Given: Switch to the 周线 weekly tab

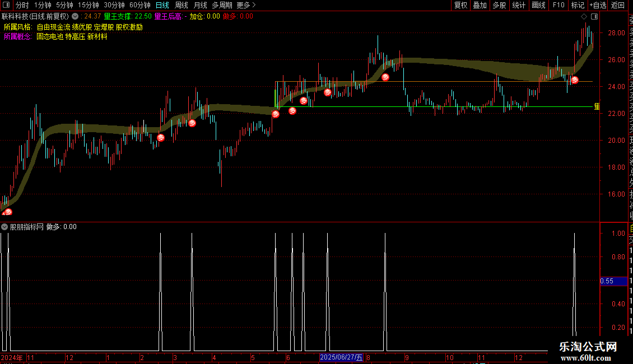Looking at the screenshot, I should [x=181, y=5].
